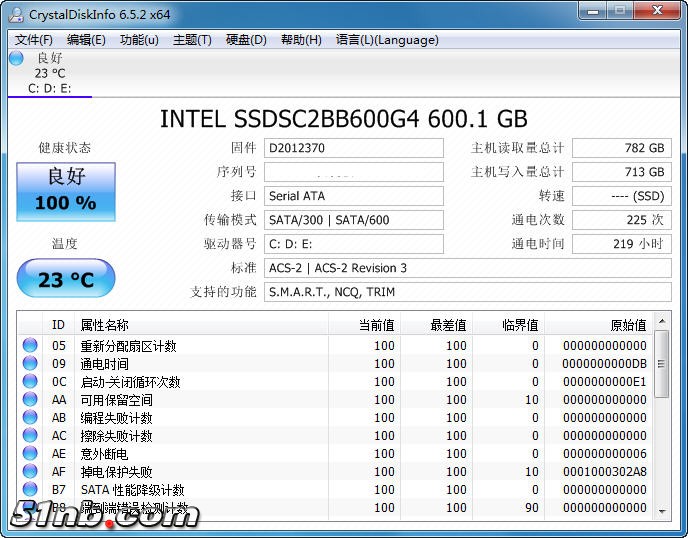The height and width of the screenshot is (538, 688).
Task: Click the 良好 100% health status button
Action: point(66,191)
